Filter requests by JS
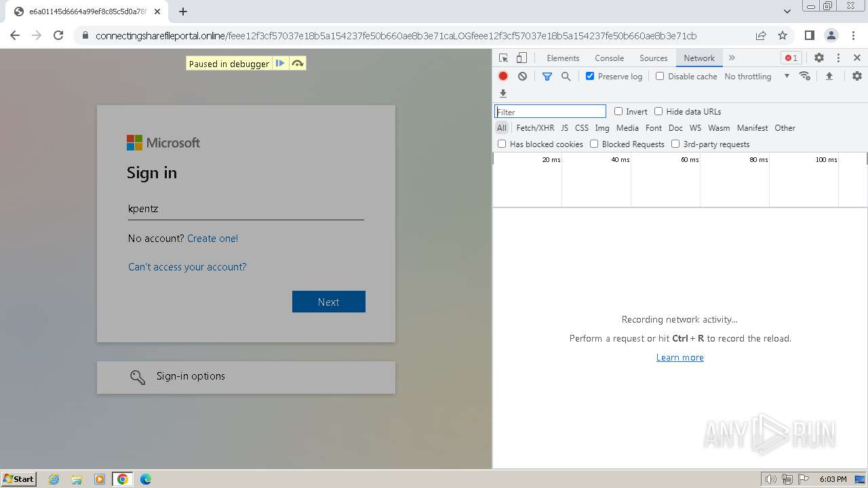The height and width of the screenshot is (488, 868). (564, 127)
